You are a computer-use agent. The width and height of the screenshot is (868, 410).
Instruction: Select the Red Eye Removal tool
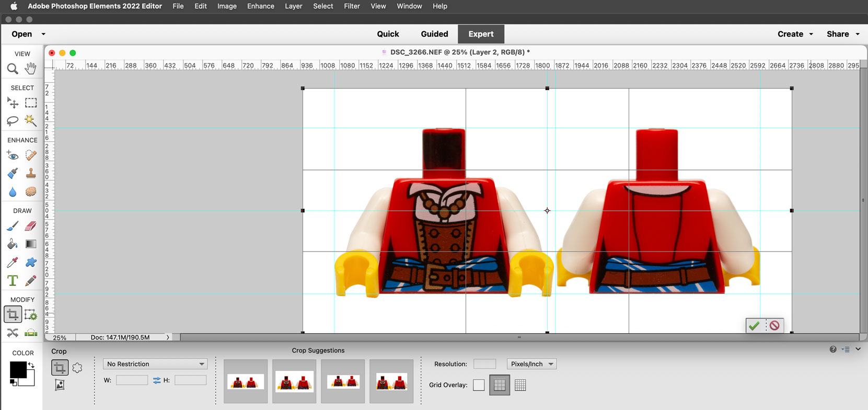point(13,155)
